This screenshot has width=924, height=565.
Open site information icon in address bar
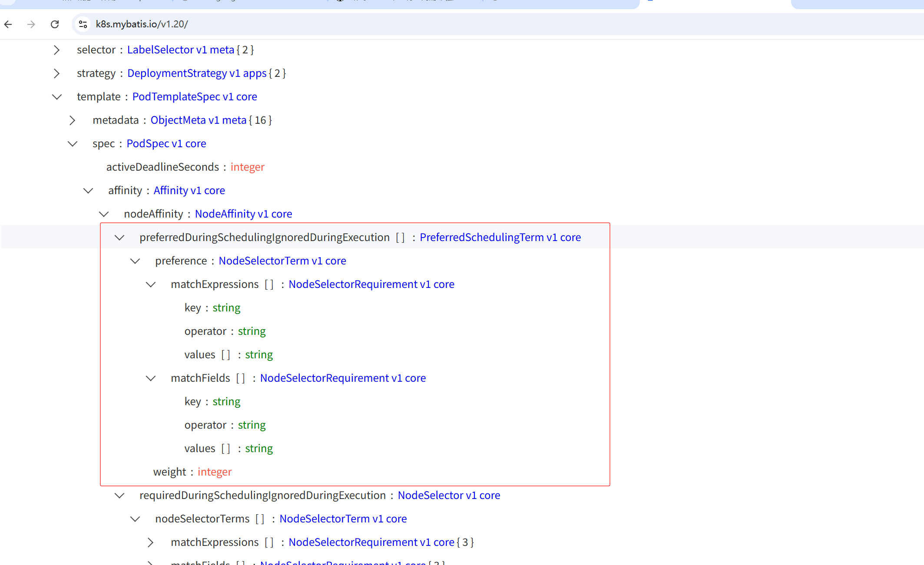83,24
